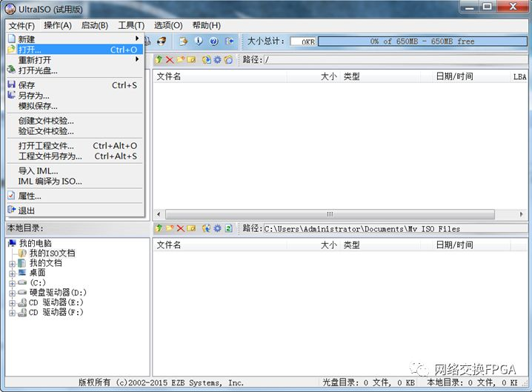The image size is (532, 392).
Task: Click the UltraISO app icon in title bar
Action: [10, 9]
